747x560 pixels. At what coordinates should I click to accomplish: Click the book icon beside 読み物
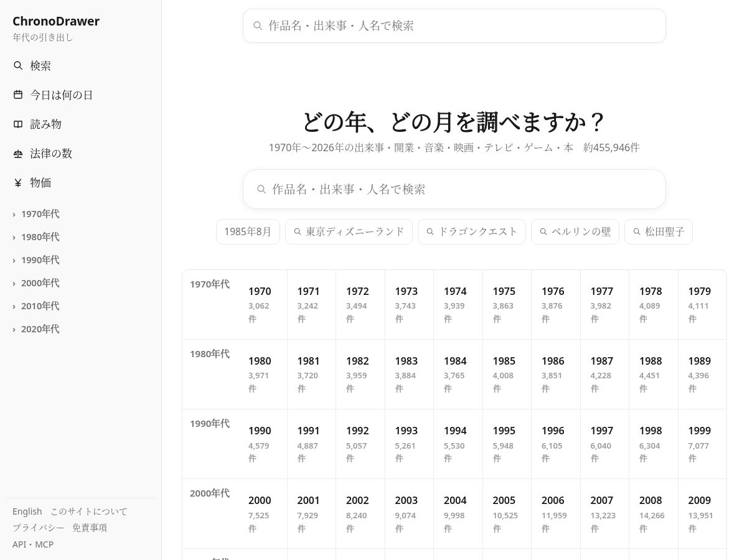[x=18, y=124]
